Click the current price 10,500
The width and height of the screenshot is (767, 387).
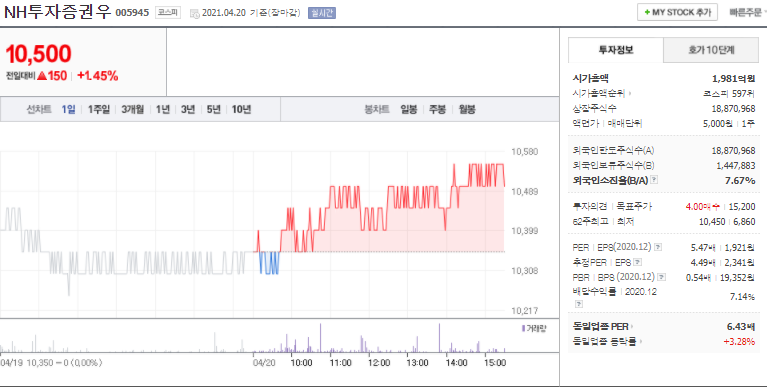coord(39,54)
